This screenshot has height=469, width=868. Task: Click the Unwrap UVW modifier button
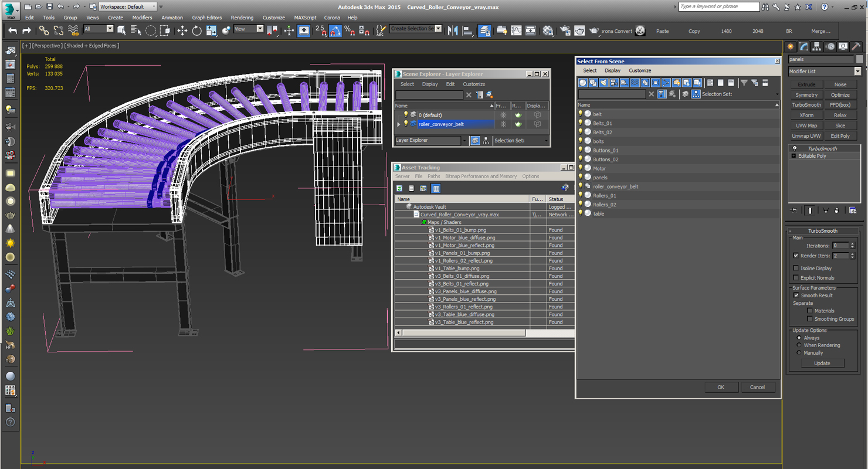click(x=806, y=135)
